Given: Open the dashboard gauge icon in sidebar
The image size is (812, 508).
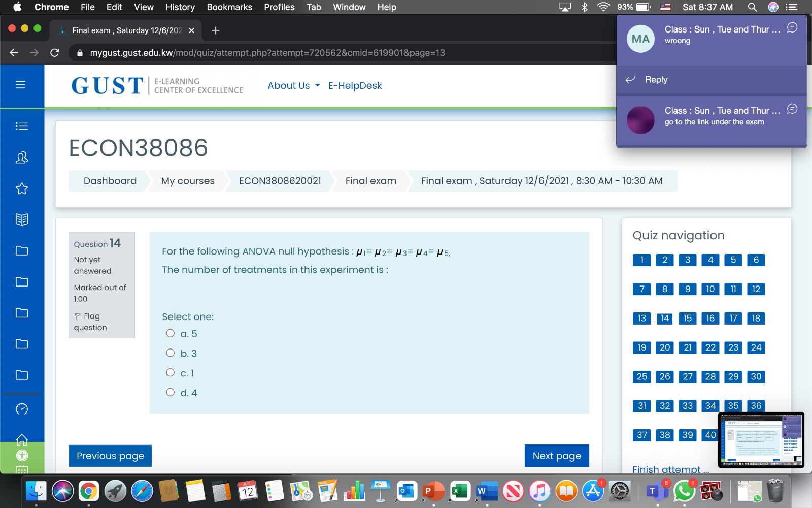Looking at the screenshot, I should (x=21, y=409).
